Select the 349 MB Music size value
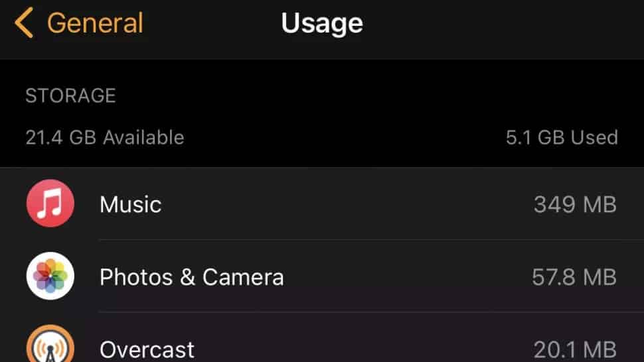 (x=575, y=204)
